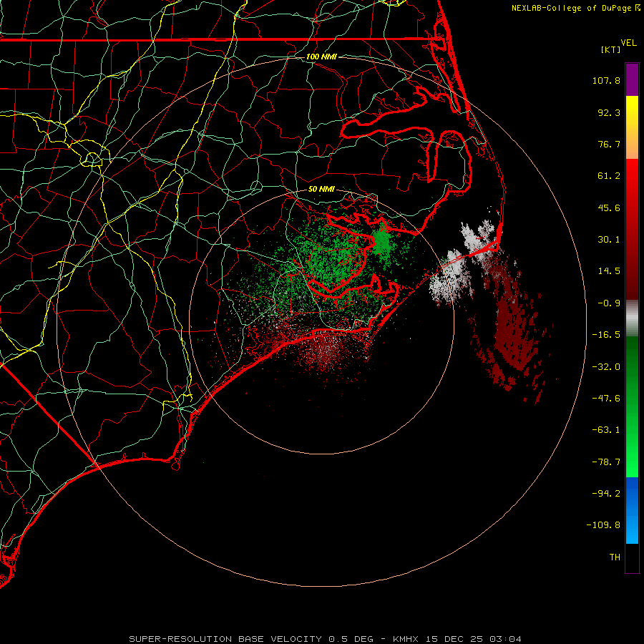Select the 92.3 legend value
644x644 pixels.
pos(609,112)
